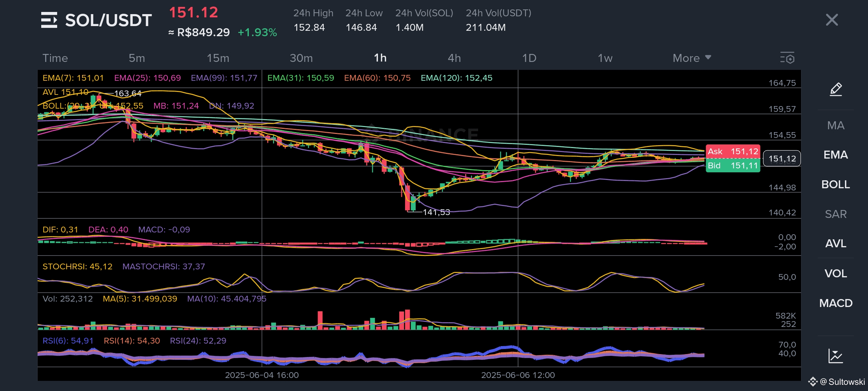Viewport: 868px width, 391px height.
Task: Toggle the VOL sub-chart
Action: (x=835, y=273)
